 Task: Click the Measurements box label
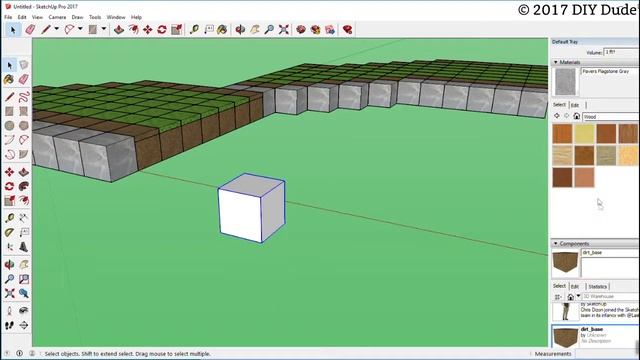tap(553, 354)
